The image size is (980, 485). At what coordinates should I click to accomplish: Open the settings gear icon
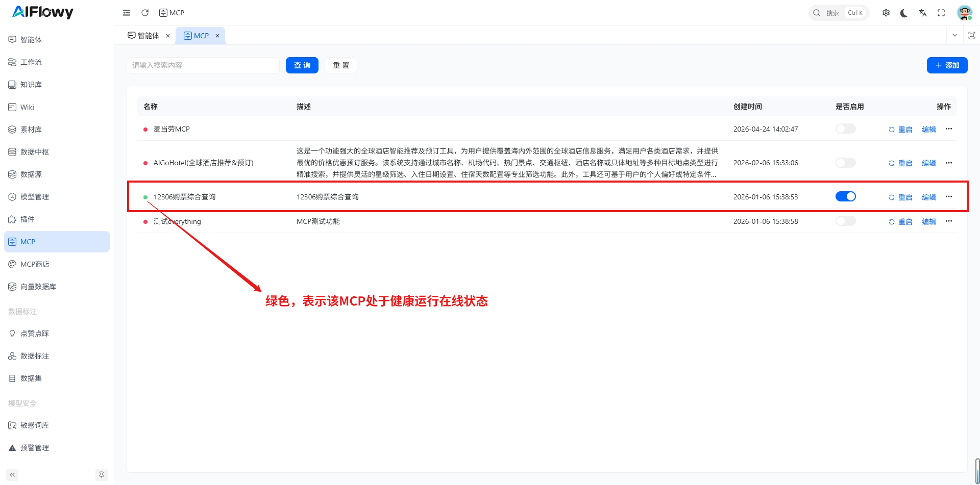point(886,13)
